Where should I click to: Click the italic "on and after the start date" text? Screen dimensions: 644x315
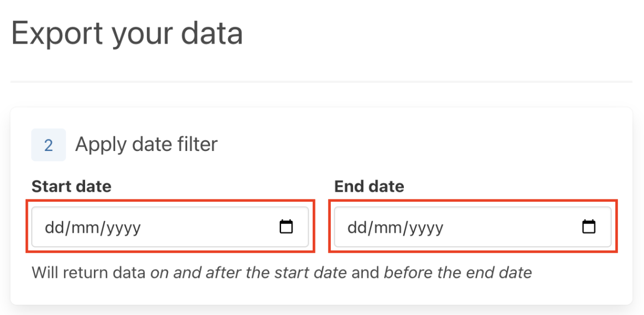coord(249,272)
